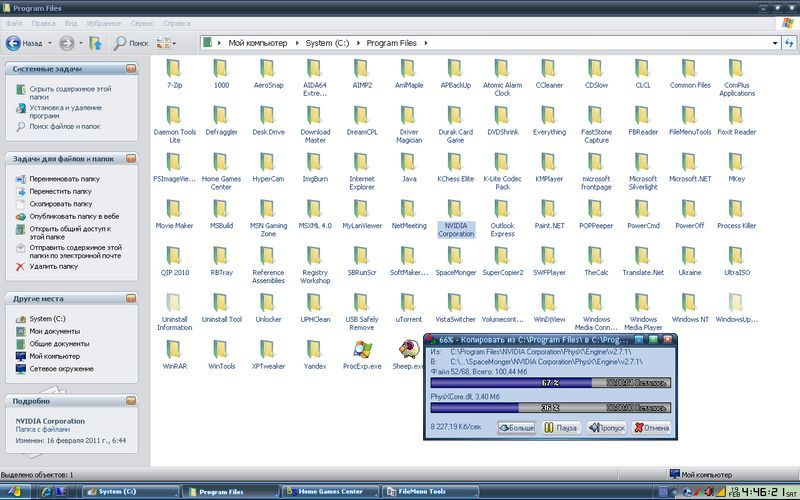800x500 pixels.
Task: Select the NVIDIA Corporation folder
Action: [x=456, y=208]
